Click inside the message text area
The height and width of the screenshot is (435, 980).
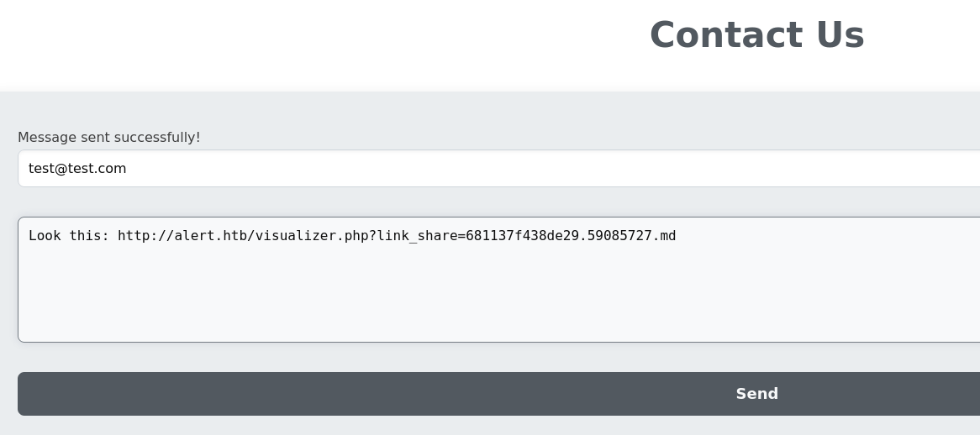click(x=498, y=280)
